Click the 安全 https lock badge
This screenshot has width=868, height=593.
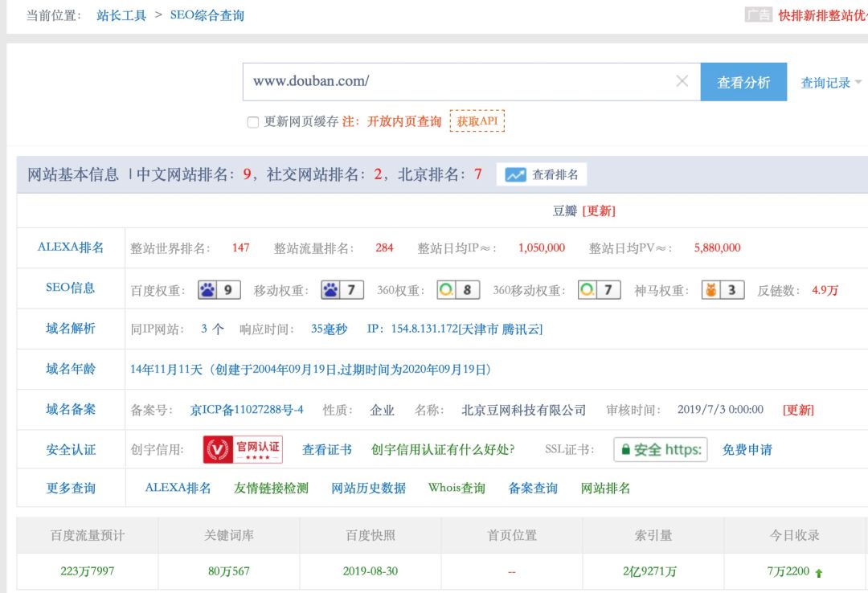pos(660,449)
